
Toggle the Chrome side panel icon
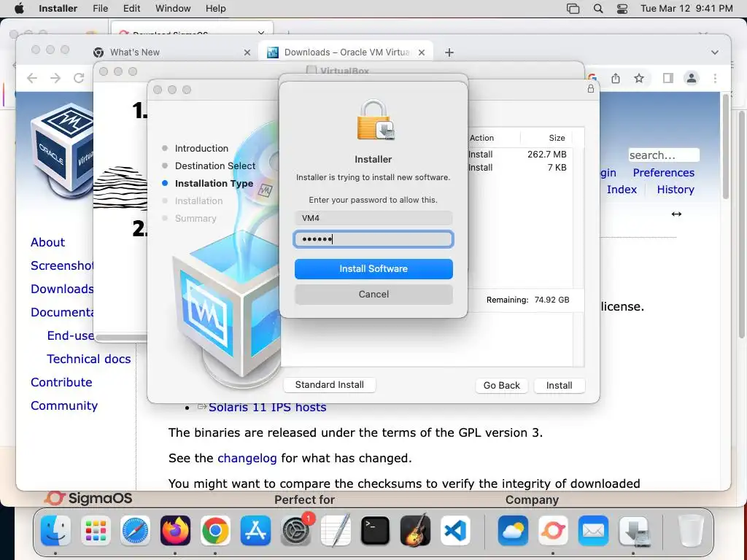click(x=668, y=78)
